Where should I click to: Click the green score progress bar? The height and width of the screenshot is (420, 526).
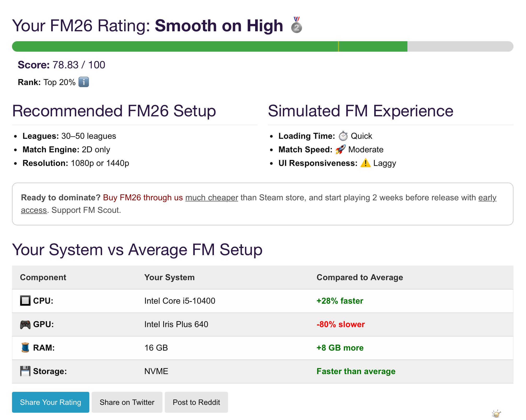(x=209, y=46)
